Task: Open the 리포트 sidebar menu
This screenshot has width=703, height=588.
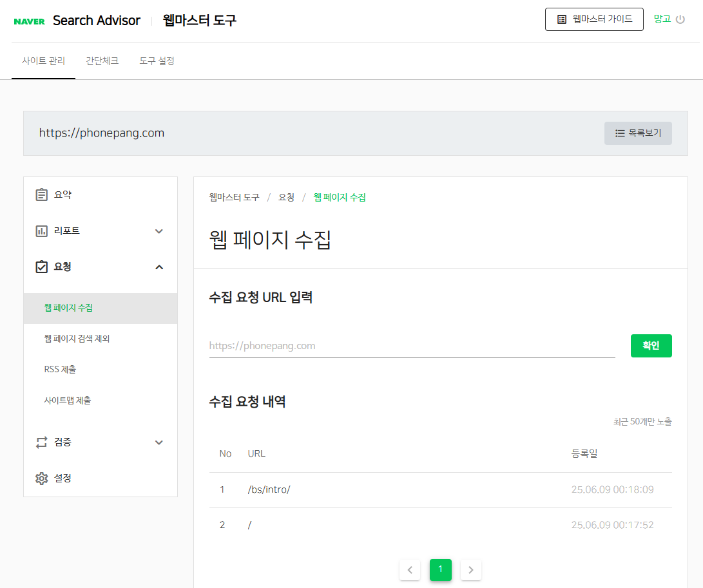Action: (x=101, y=231)
